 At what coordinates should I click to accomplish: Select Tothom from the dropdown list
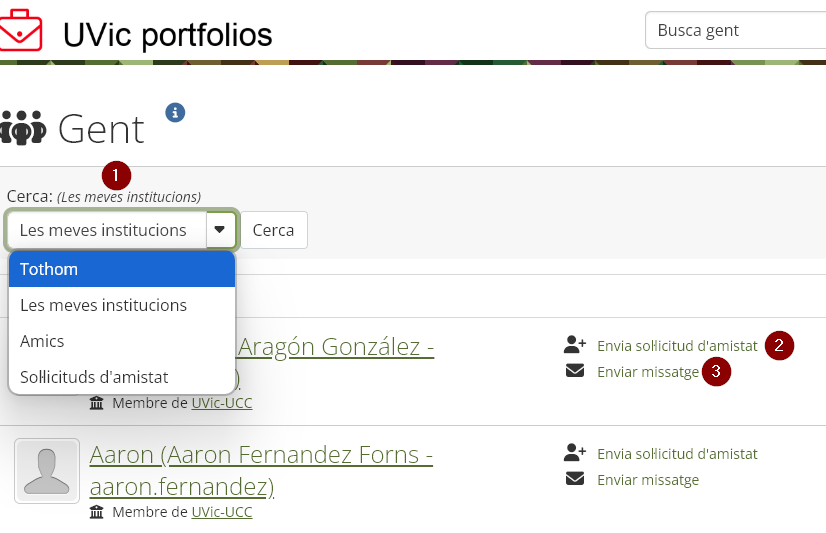pyautogui.click(x=122, y=269)
